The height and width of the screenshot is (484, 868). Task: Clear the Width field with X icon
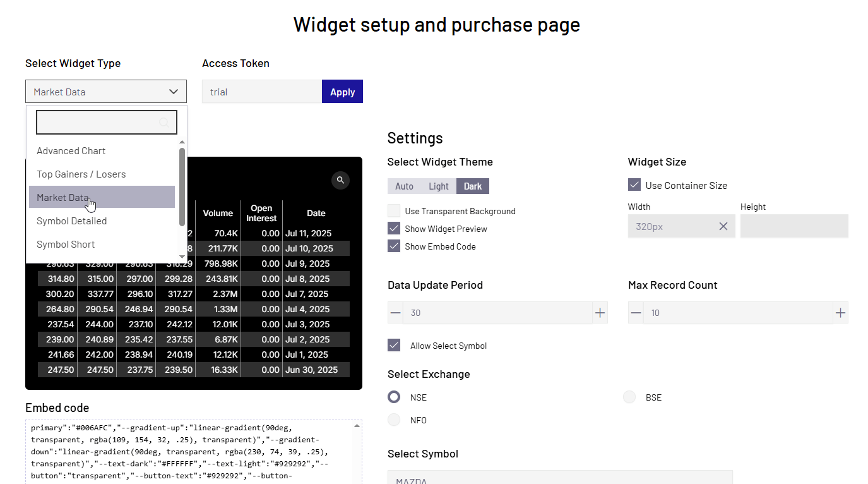723,226
